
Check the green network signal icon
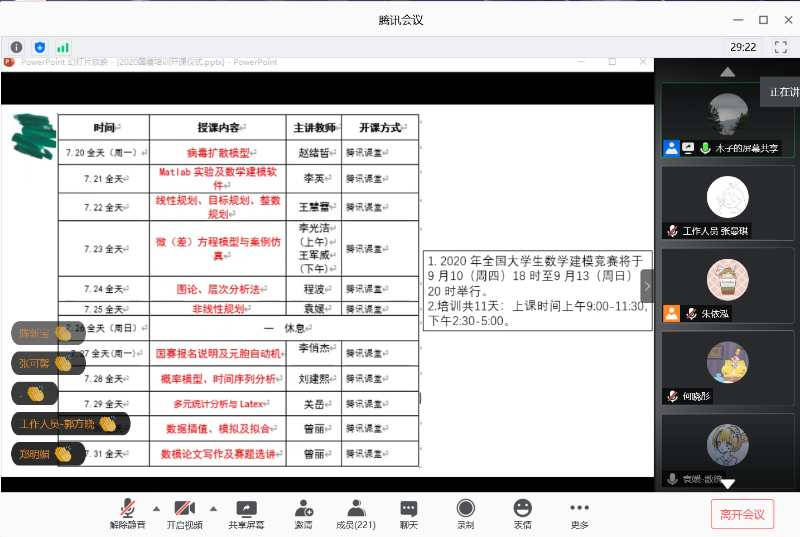point(63,47)
